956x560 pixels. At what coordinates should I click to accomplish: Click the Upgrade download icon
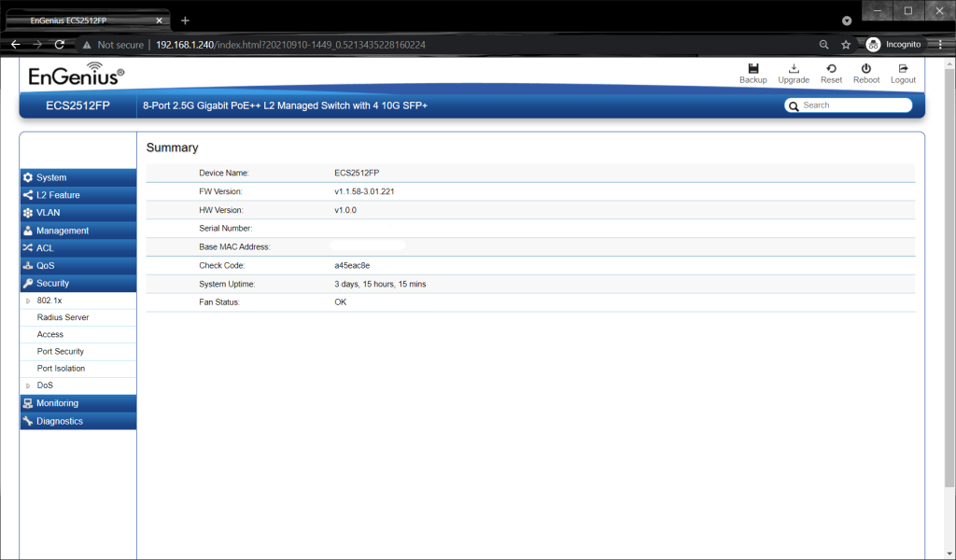tap(794, 68)
